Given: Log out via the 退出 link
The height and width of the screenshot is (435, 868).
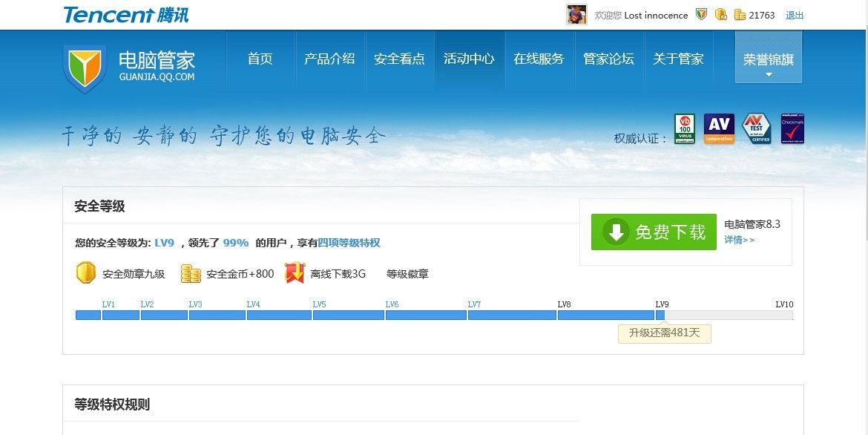Looking at the screenshot, I should (x=795, y=16).
